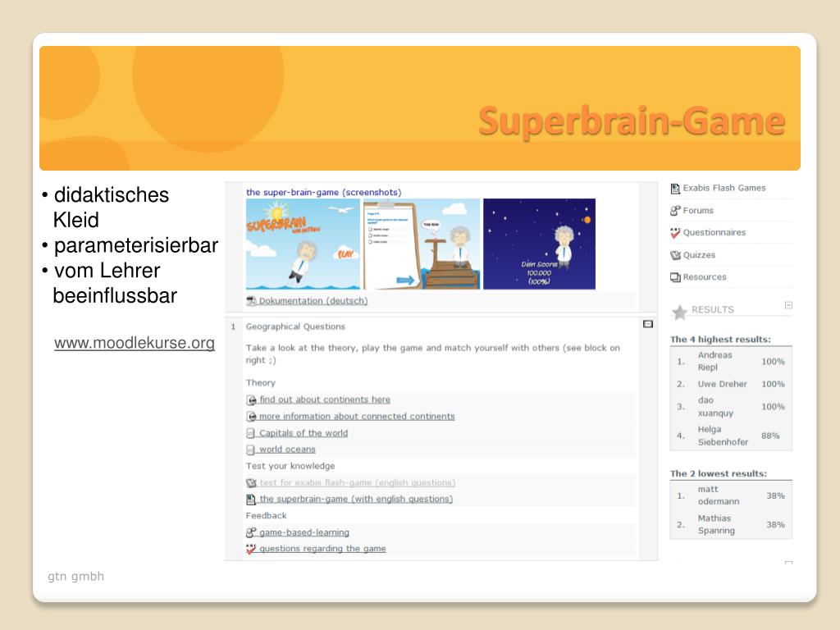Select Andreas Riepl in highest results
Image resolution: width=840 pixels, height=630 pixels.
coord(714,361)
